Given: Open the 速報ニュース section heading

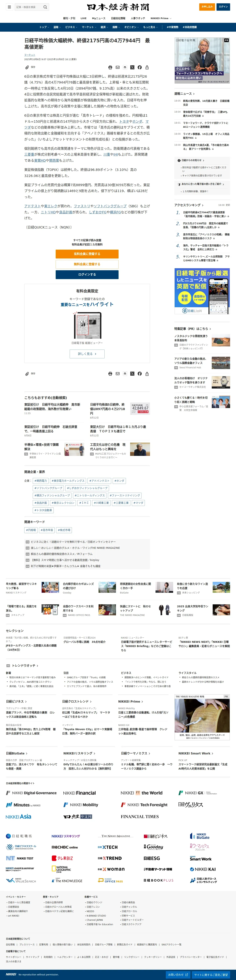Looking at the screenshot, I should click(x=184, y=94).
